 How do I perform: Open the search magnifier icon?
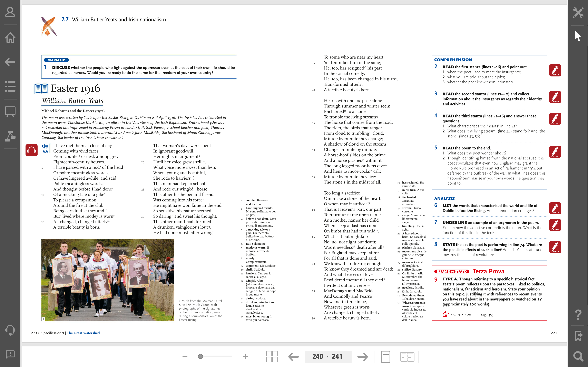pos(578,356)
